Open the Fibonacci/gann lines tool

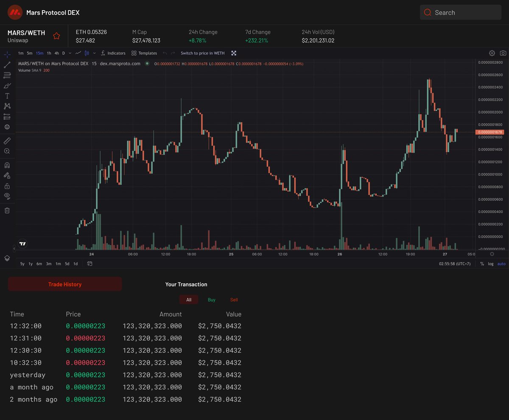7,75
